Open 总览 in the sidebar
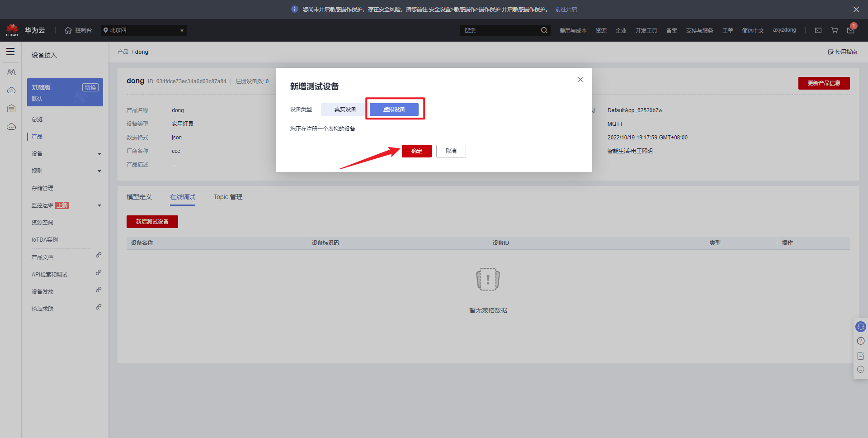Viewport: 868px width, 438px height. click(37, 119)
